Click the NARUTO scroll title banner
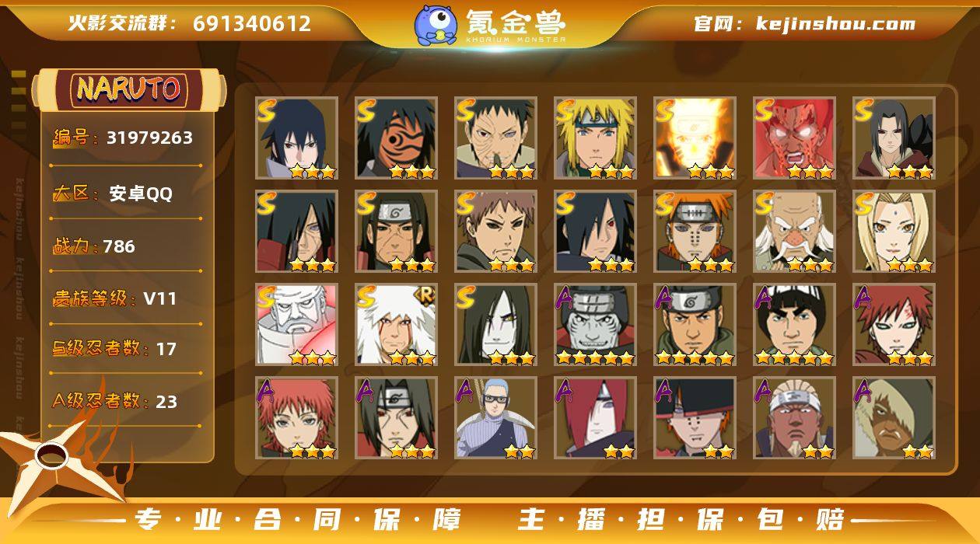This screenshot has width=980, height=544. [129, 89]
